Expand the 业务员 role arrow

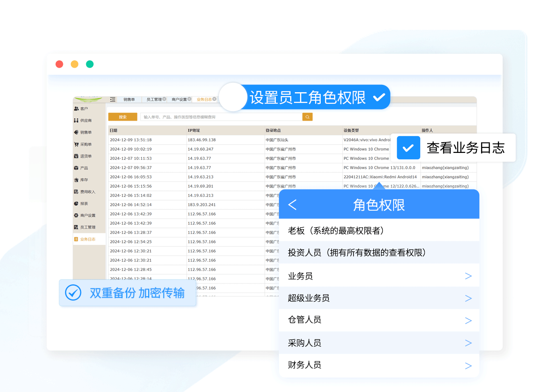pyautogui.click(x=468, y=276)
